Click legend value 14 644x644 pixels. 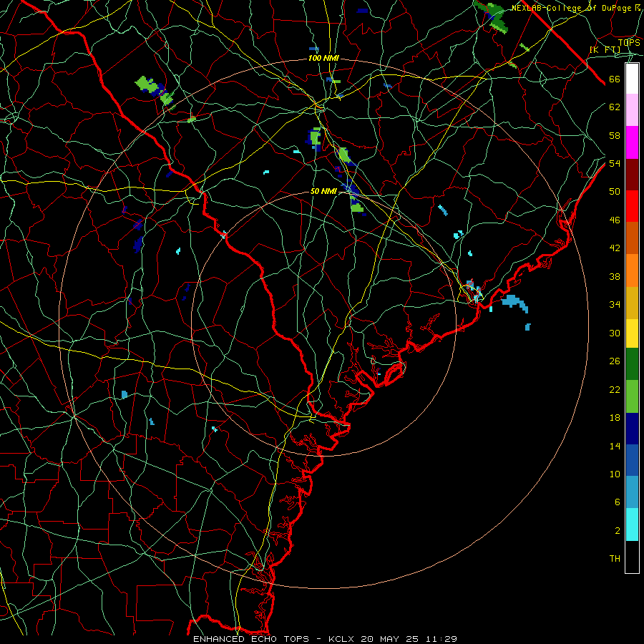click(x=615, y=446)
